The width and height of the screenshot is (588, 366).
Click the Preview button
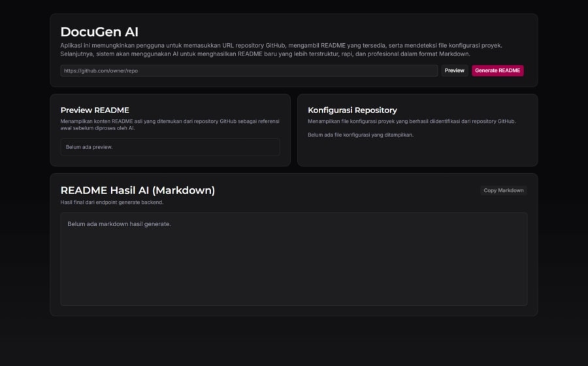coord(455,71)
